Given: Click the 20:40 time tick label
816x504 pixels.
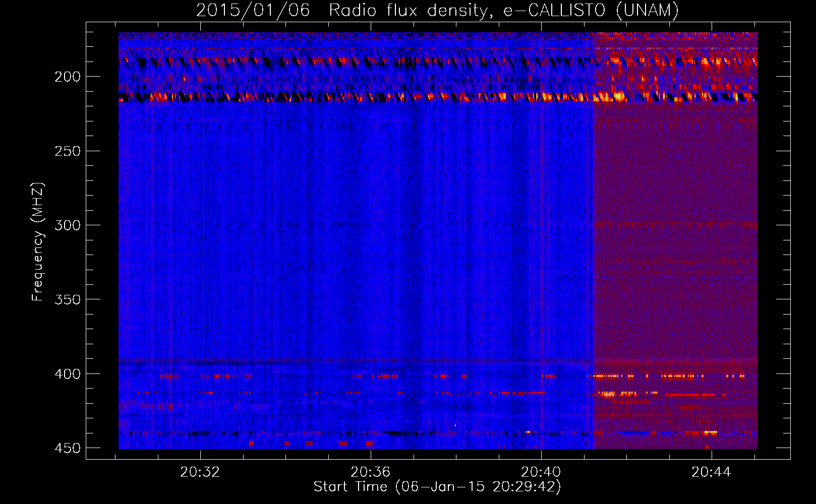Looking at the screenshot, I should (x=541, y=472).
